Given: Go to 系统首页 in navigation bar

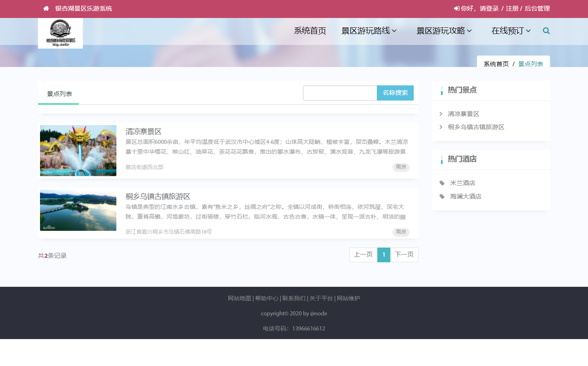Looking at the screenshot, I should click(x=310, y=31).
